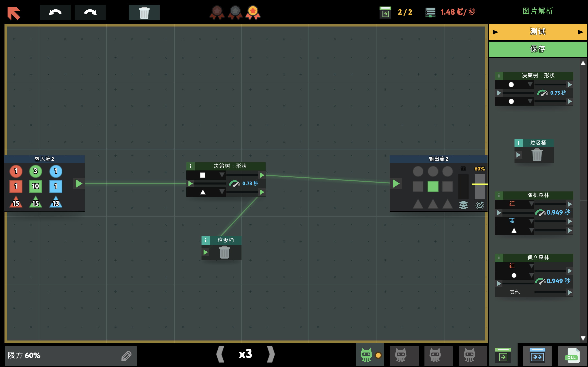Click the trash delete button in top toolbar
This screenshot has width=588, height=367.
click(144, 12)
